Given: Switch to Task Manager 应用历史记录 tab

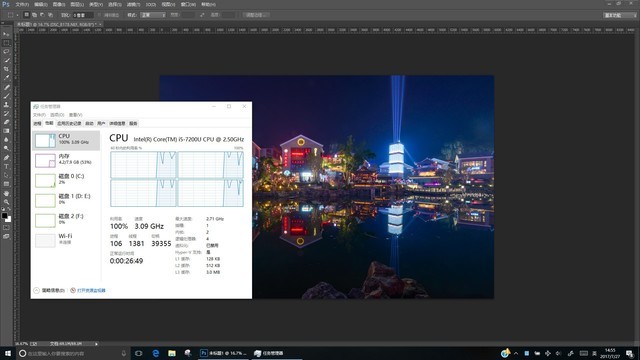Looking at the screenshot, I should 69,123.
